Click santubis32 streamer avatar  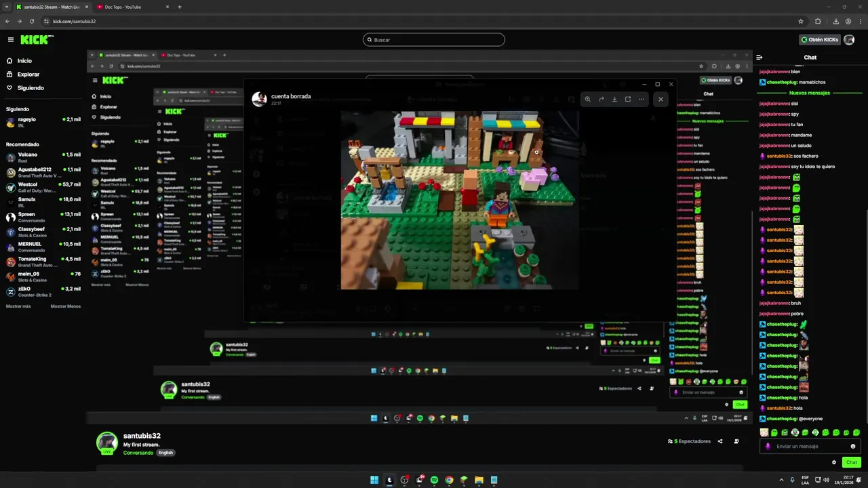pos(106,443)
